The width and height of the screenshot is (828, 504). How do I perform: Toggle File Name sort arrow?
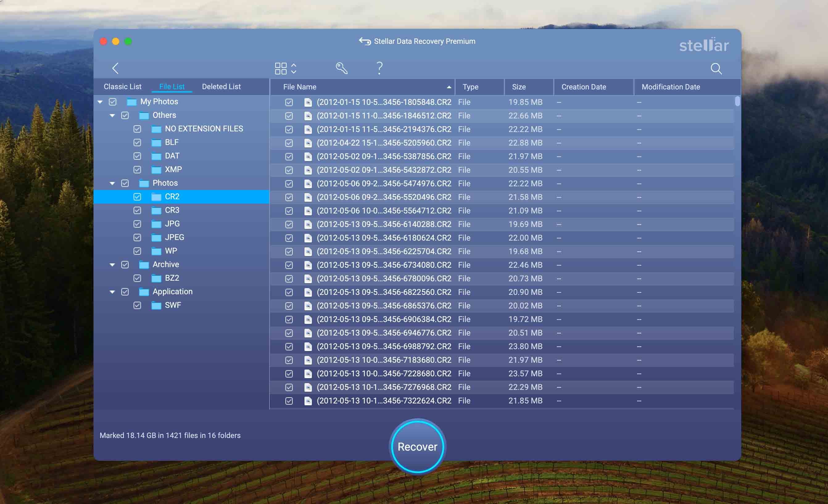(449, 87)
